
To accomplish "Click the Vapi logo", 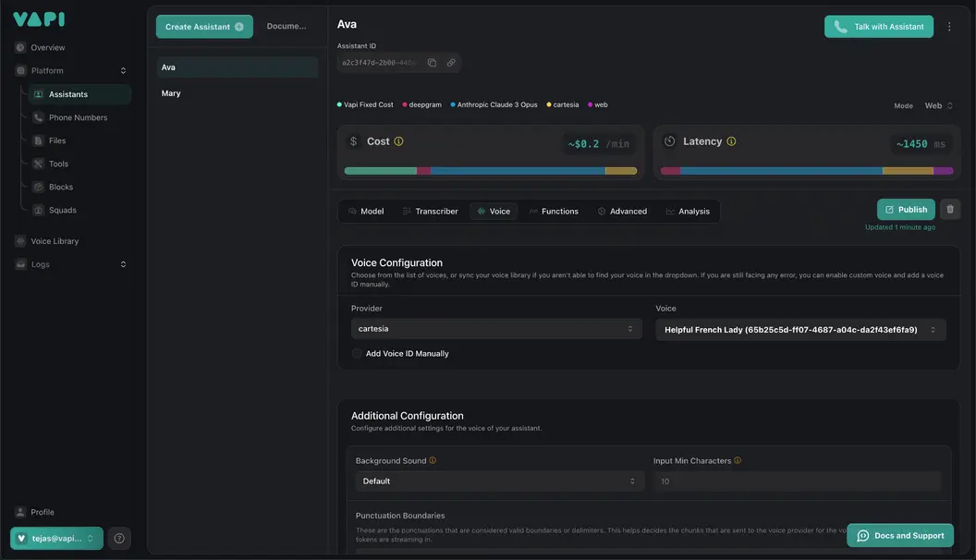I will tap(39, 19).
